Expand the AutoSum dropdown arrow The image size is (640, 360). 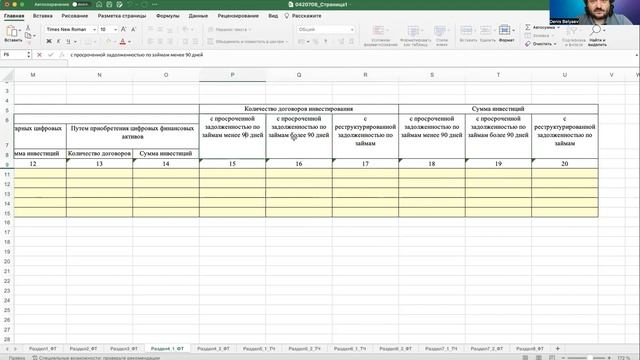point(558,27)
